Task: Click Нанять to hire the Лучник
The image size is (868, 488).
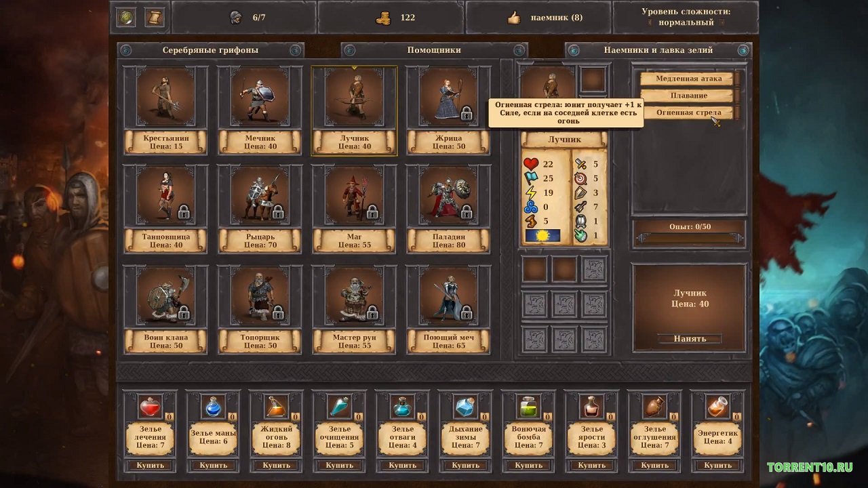Action: click(x=688, y=338)
